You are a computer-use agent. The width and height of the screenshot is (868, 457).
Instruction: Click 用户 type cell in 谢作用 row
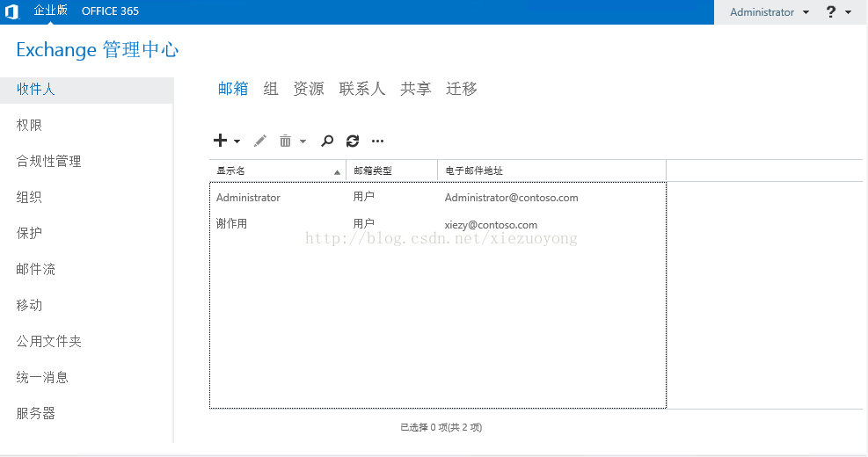[364, 223]
